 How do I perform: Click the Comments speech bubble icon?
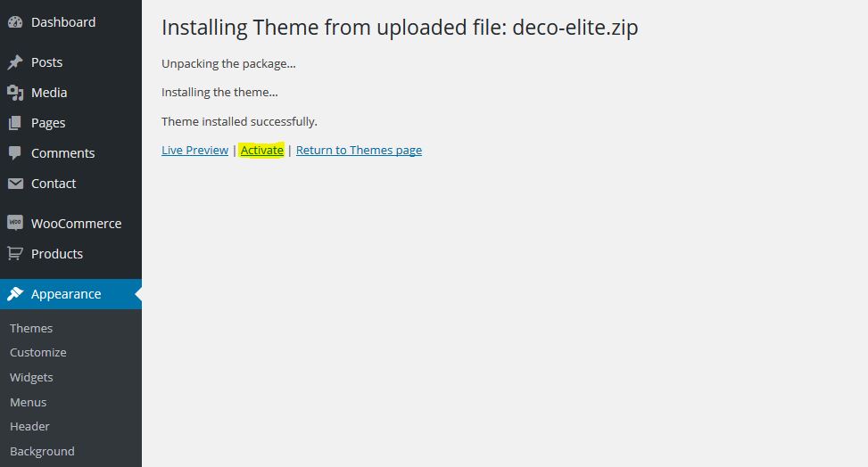15,153
